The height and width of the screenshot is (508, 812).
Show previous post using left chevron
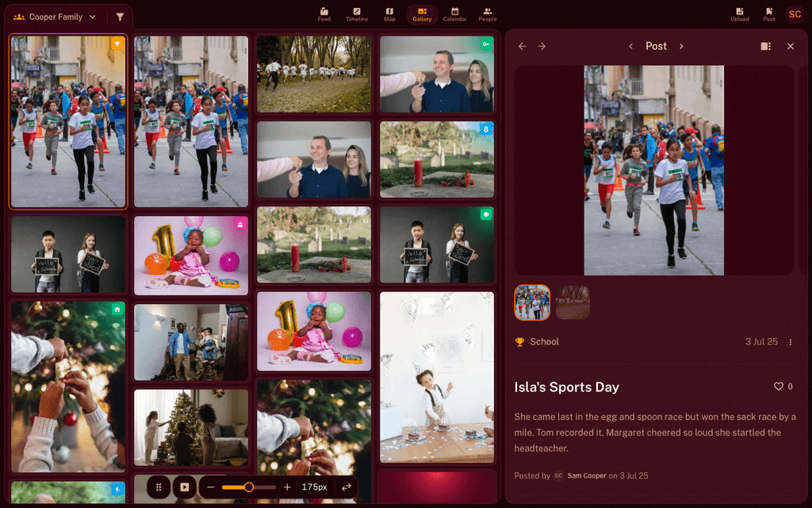pyautogui.click(x=630, y=47)
